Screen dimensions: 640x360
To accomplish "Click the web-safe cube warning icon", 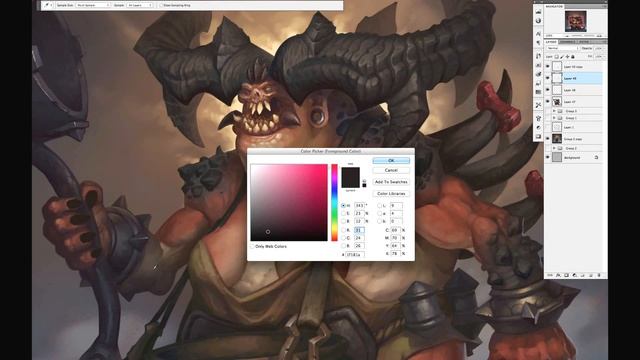I will coord(364,181).
